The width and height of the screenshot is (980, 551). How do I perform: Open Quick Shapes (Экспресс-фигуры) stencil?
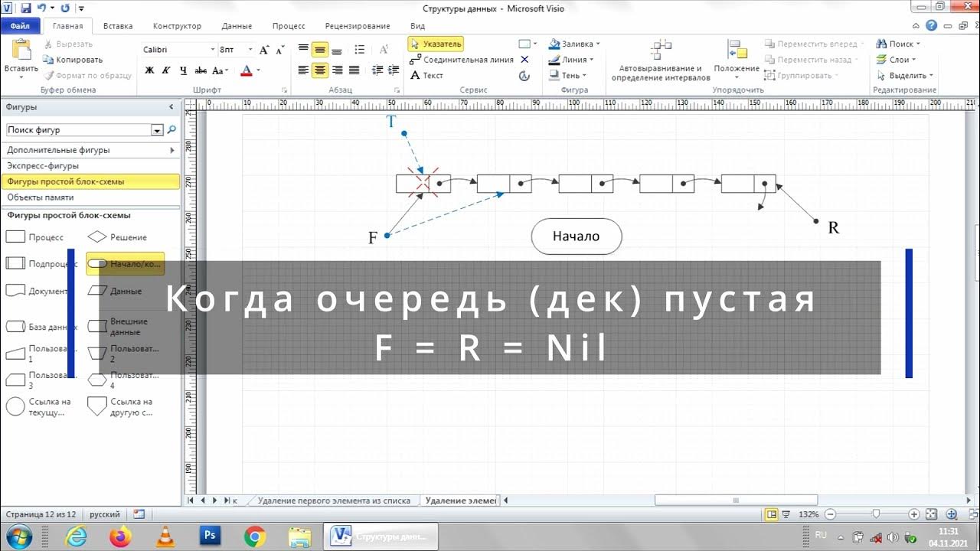pyautogui.click(x=91, y=166)
